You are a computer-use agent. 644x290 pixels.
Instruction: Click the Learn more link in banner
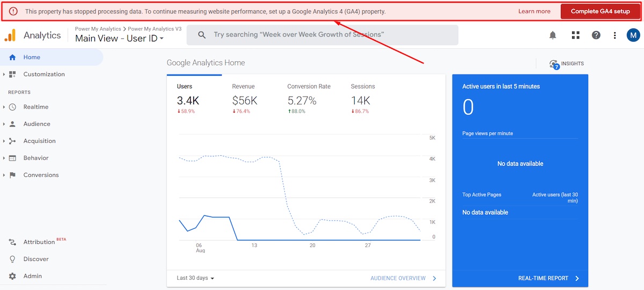pyautogui.click(x=534, y=11)
